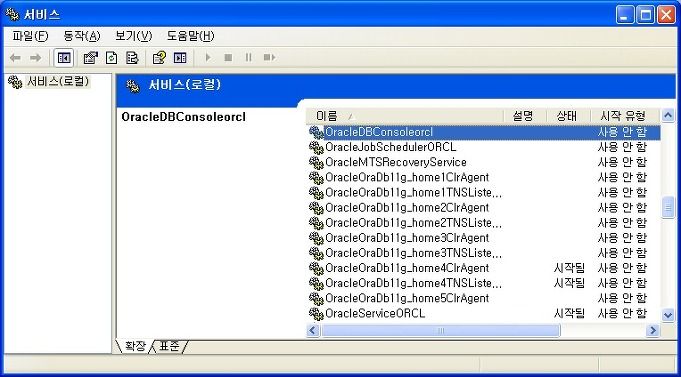Screen dimensions: 681x377
Task: Click the Stop Service square icon
Action: click(228, 57)
